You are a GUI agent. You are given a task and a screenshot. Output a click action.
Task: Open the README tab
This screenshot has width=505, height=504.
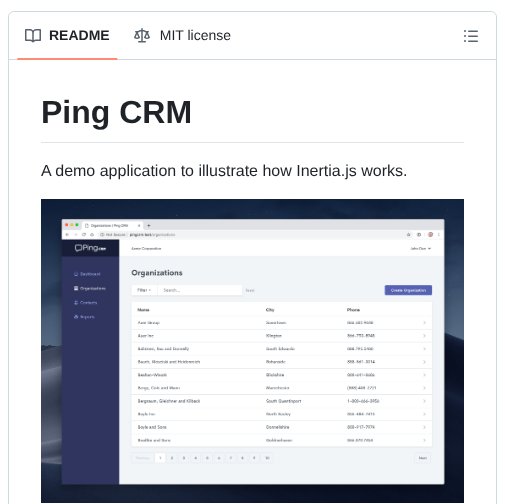pos(67,36)
